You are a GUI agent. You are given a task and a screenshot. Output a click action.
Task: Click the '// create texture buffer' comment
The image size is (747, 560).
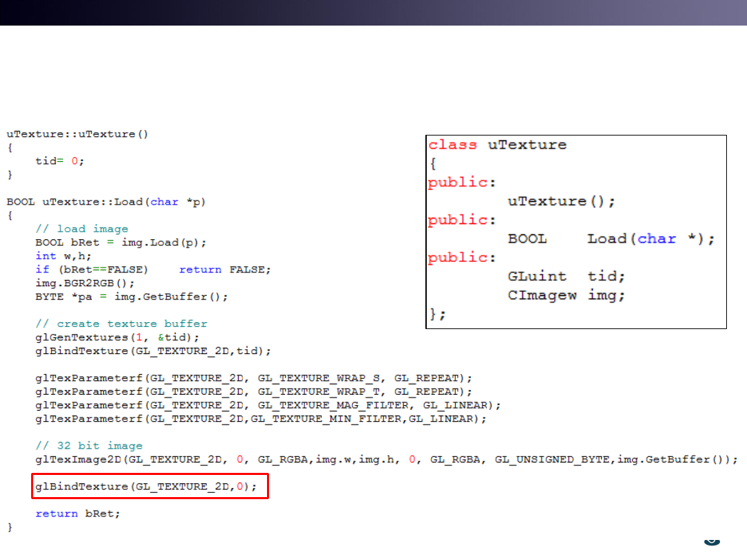(121, 324)
